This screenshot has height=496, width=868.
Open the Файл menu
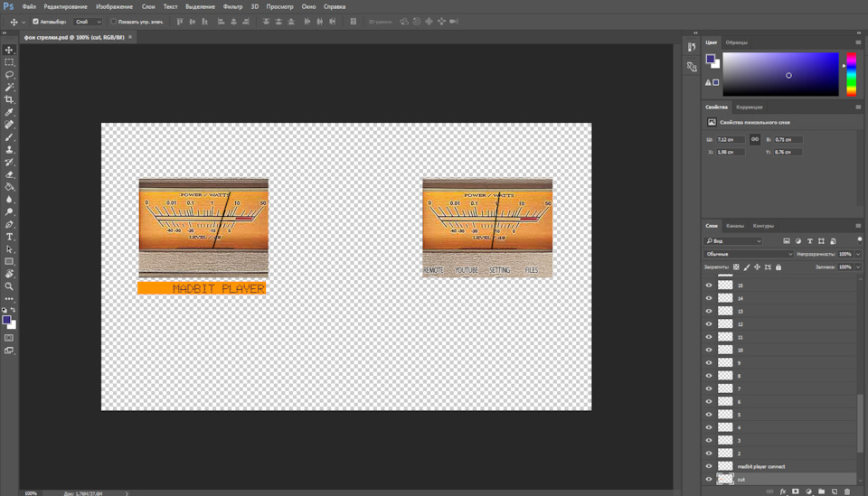point(29,6)
